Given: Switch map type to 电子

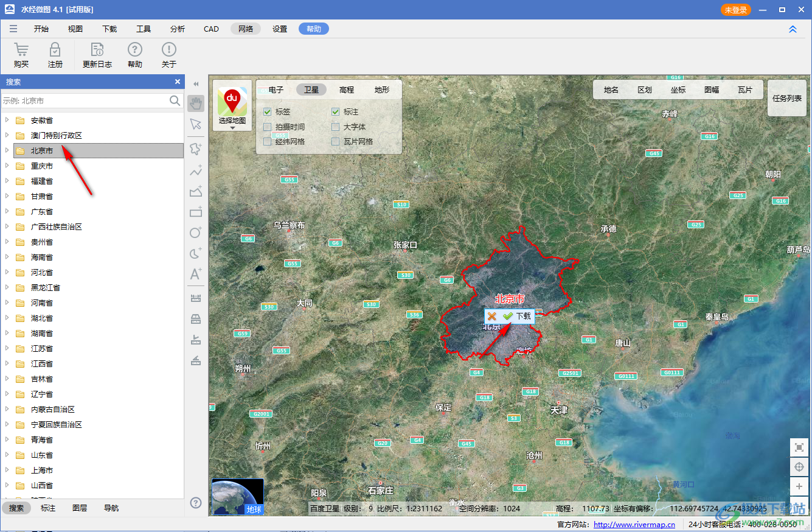Looking at the screenshot, I should [276, 89].
